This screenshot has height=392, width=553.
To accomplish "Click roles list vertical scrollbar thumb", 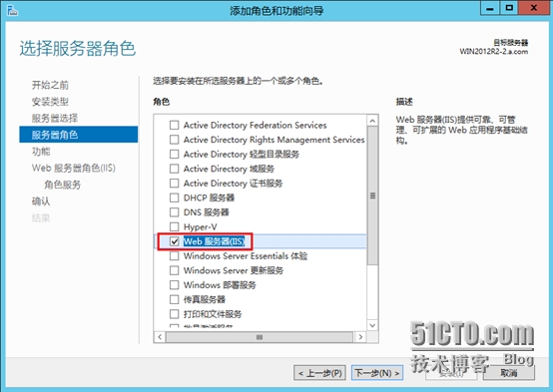I will 372,196.
